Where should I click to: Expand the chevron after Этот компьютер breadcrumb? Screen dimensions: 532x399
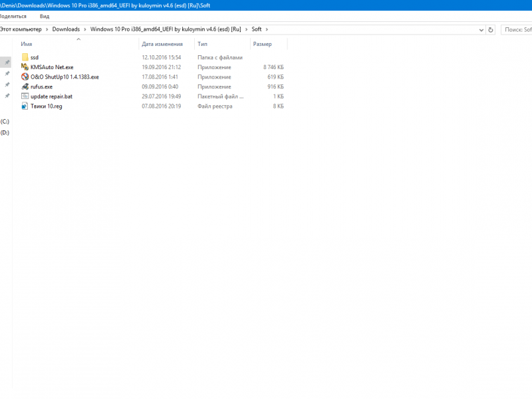[47, 29]
